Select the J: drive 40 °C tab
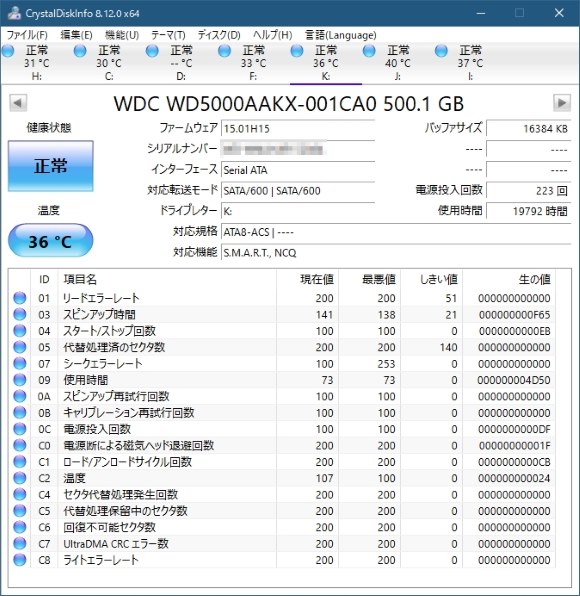This screenshot has height=596, width=580. (x=398, y=63)
